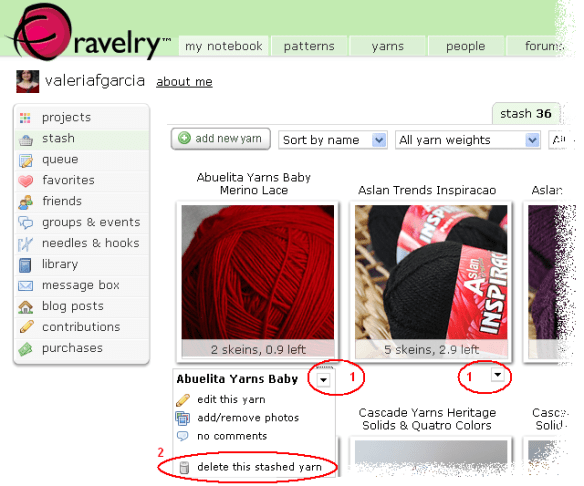Click the pencil icon for edit this yarn

(183, 400)
